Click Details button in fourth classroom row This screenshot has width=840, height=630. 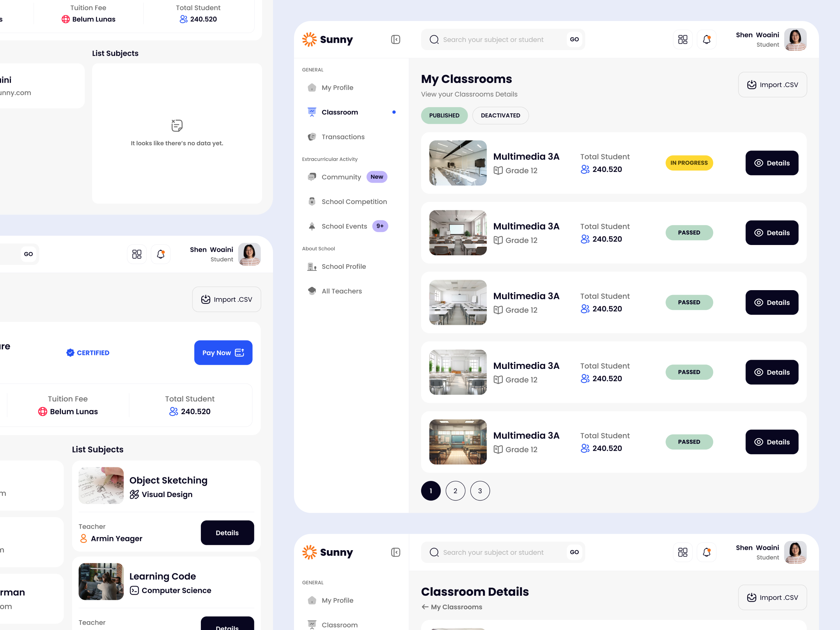[x=772, y=372]
